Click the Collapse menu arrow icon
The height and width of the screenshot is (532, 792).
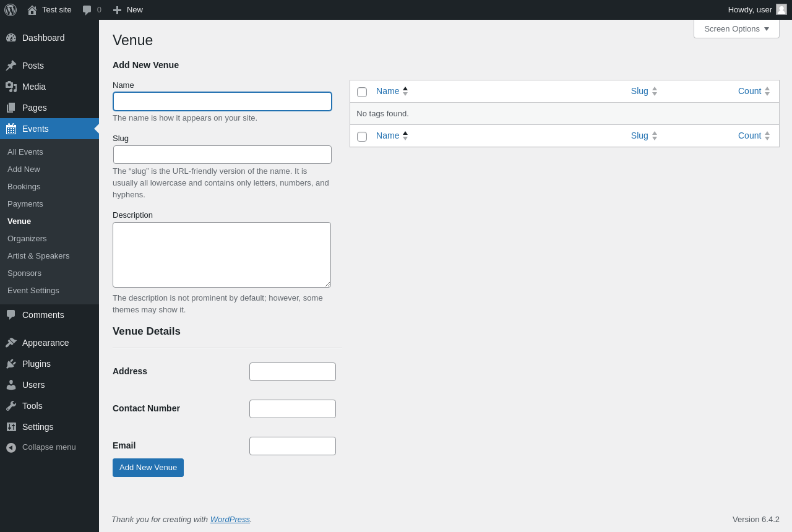[11, 447]
